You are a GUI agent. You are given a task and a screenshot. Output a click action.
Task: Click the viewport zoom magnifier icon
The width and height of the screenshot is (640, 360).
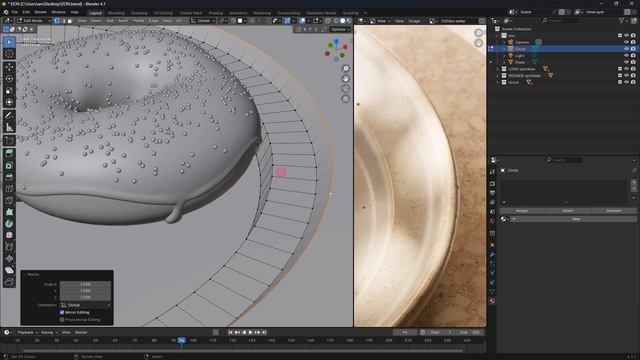(346, 69)
